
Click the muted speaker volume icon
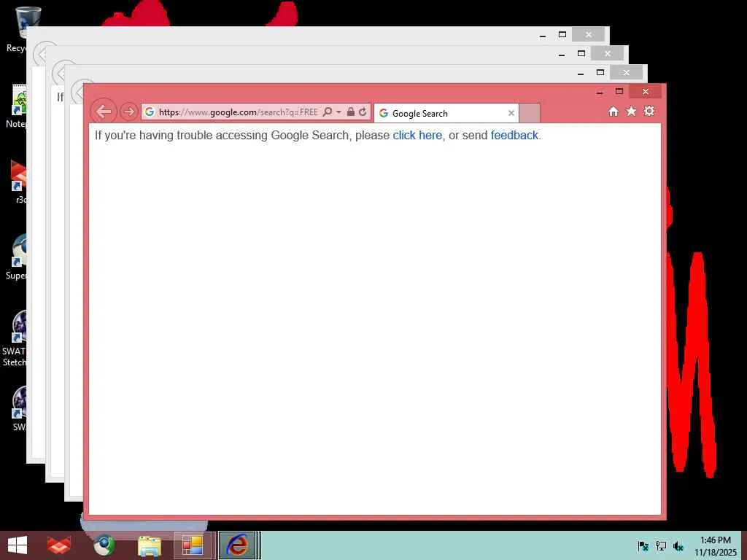point(678,546)
